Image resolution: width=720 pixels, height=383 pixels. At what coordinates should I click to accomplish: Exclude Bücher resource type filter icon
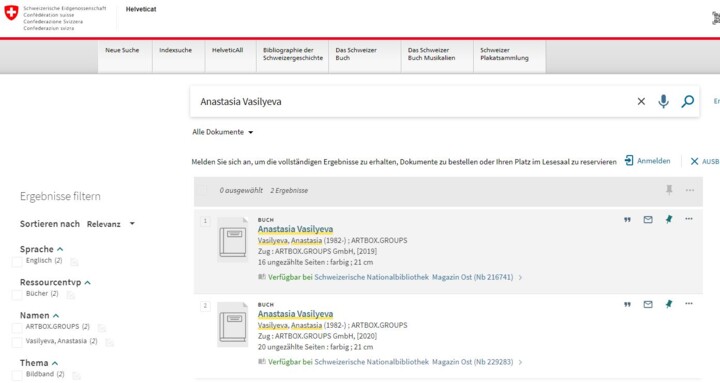70,295
